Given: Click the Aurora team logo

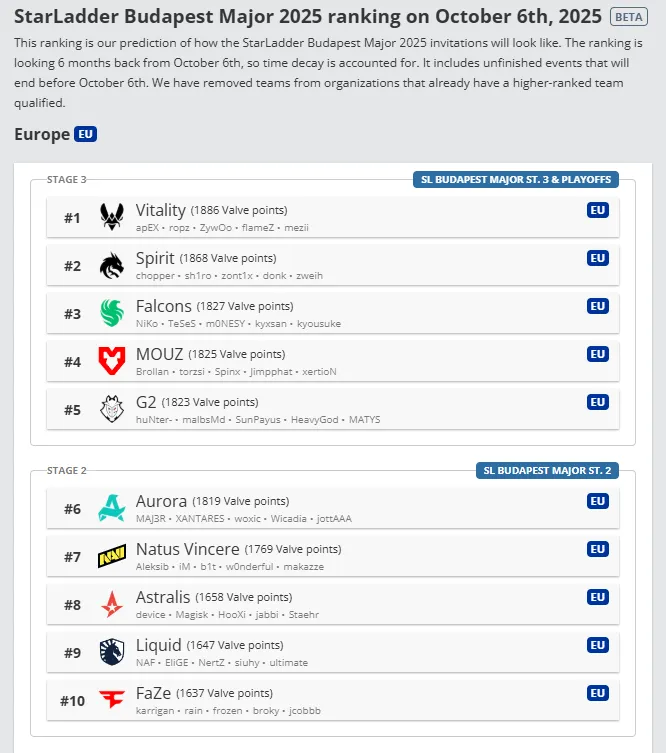Looking at the screenshot, I should (x=111, y=508).
